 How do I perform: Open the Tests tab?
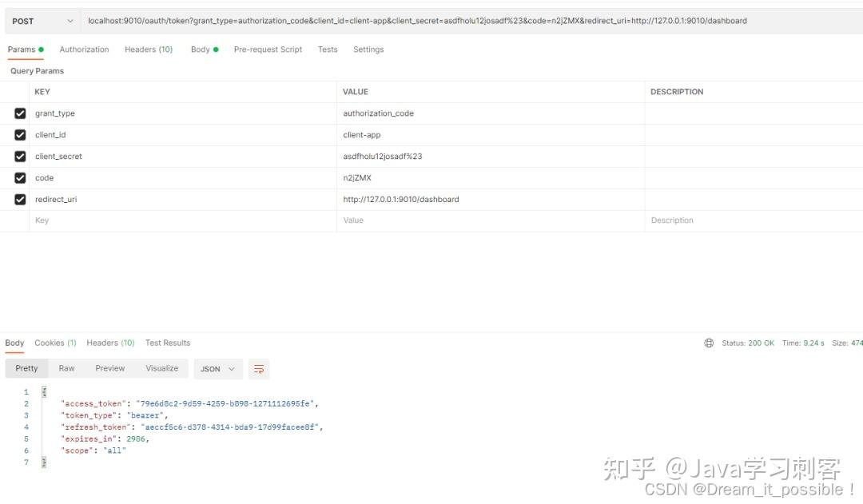(327, 49)
